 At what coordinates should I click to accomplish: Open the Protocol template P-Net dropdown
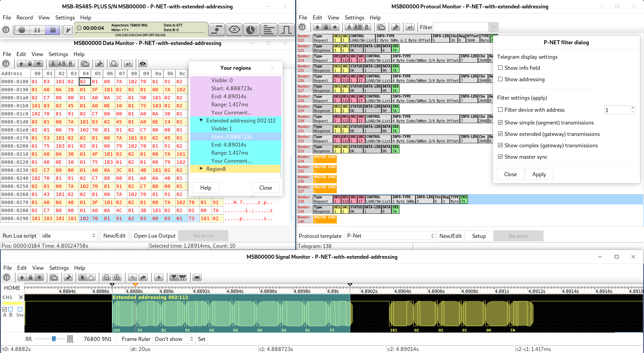click(x=390, y=236)
